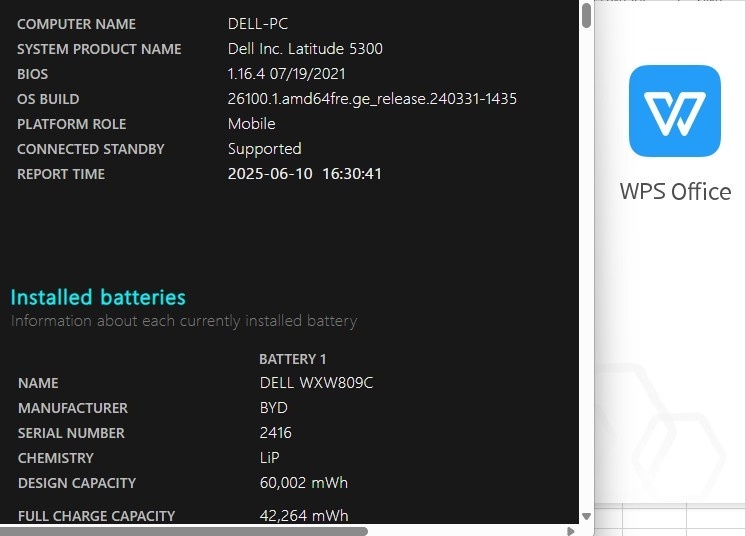Click the 'CONNECTED STANDBY' label

tap(91, 149)
